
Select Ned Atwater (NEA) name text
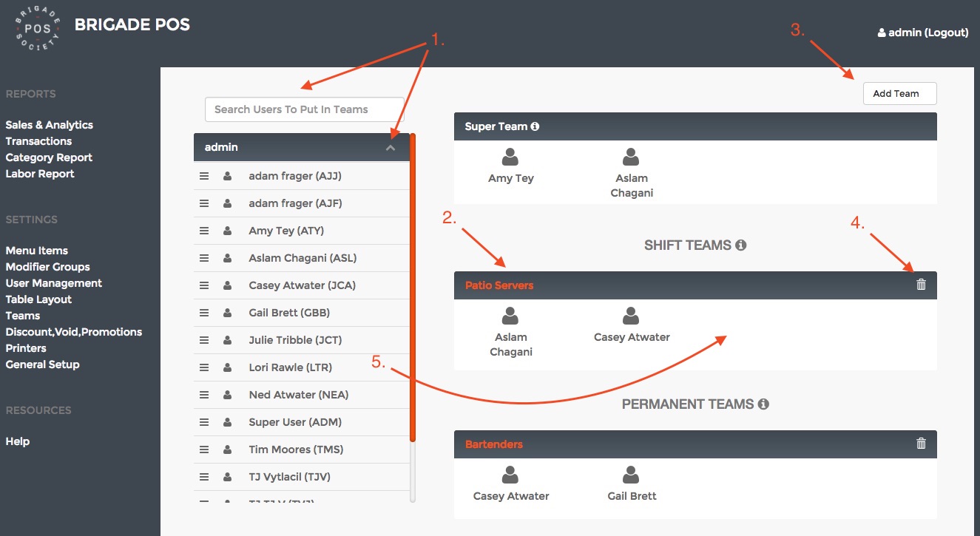[299, 395]
